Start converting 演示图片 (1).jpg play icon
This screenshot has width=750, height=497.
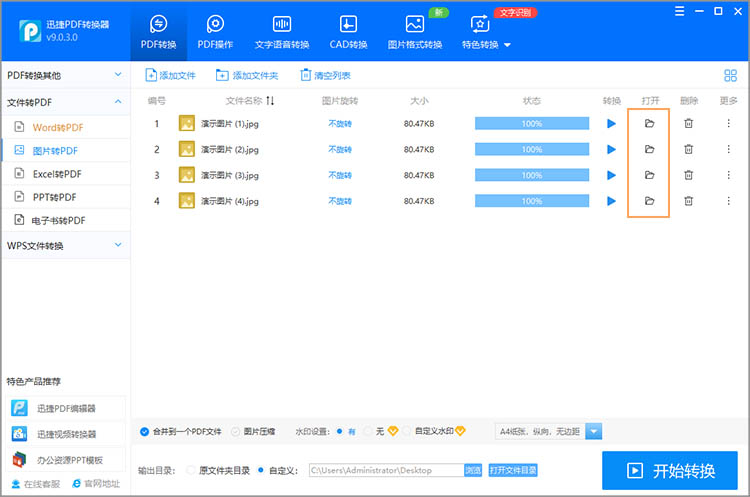(x=611, y=123)
